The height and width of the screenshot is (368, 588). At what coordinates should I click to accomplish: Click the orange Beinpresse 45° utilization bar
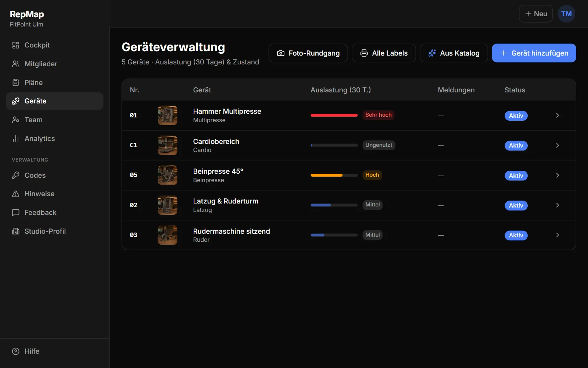334,175
